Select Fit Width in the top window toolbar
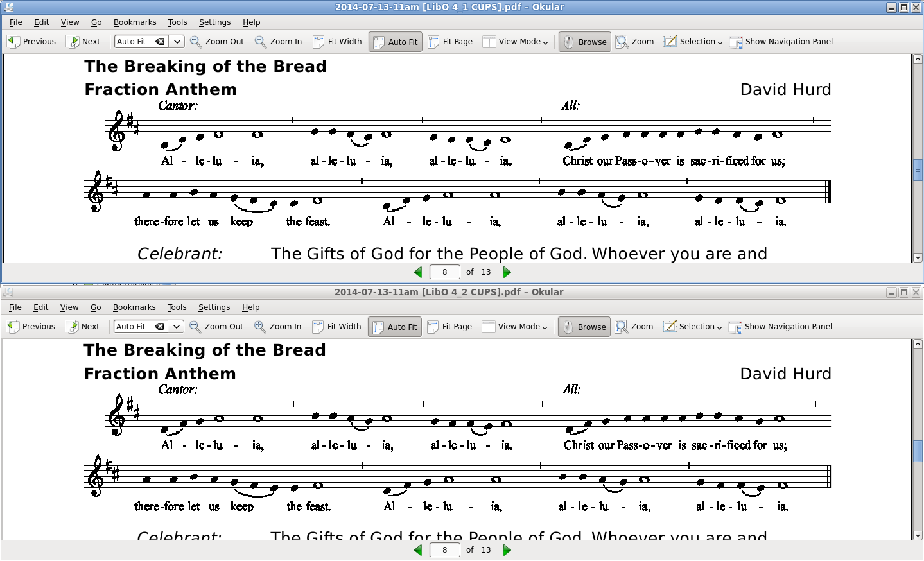Image resolution: width=924 pixels, height=561 pixels. point(338,42)
